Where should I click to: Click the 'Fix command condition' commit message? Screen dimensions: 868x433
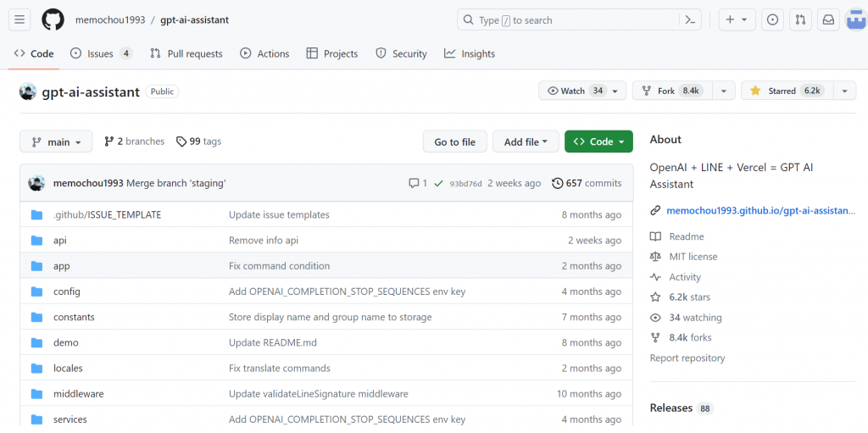coord(280,266)
